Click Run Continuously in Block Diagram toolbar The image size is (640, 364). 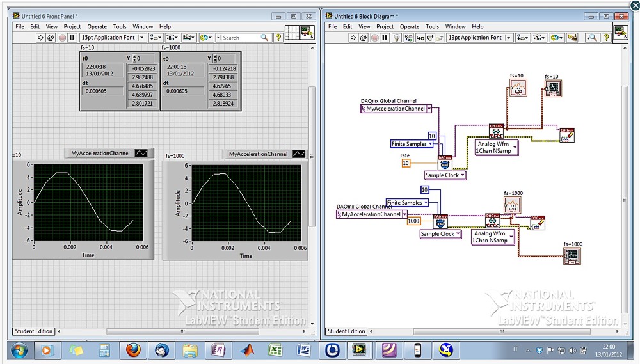click(x=364, y=38)
